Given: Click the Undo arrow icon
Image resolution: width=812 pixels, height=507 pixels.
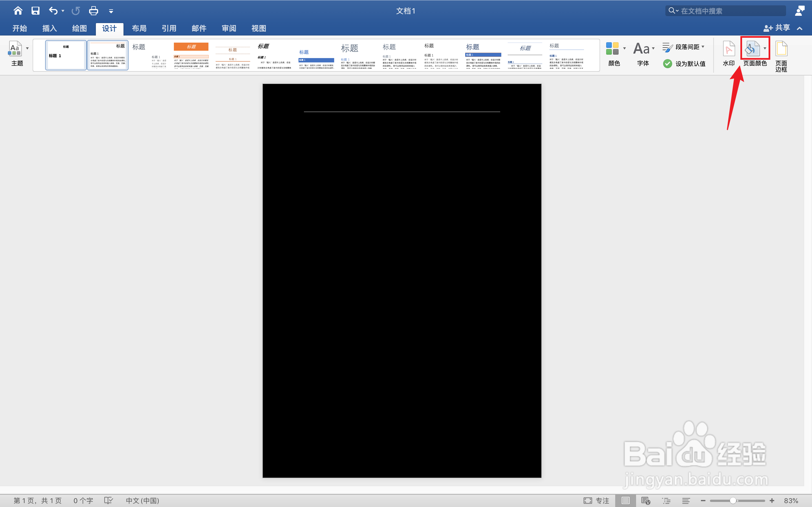Looking at the screenshot, I should (53, 11).
